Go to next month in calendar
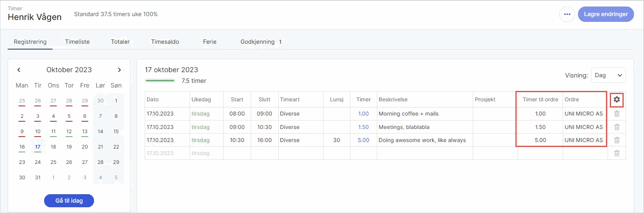Image resolution: width=644 pixels, height=213 pixels. click(x=119, y=70)
